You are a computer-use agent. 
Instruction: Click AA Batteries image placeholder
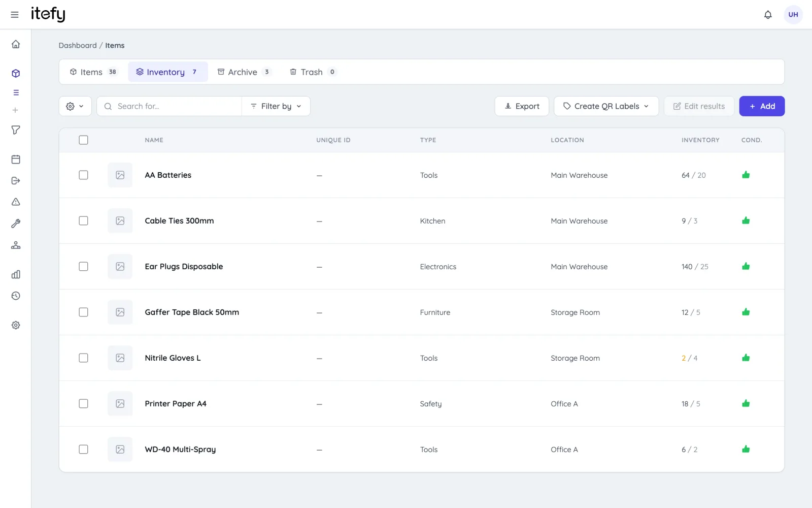click(x=120, y=175)
